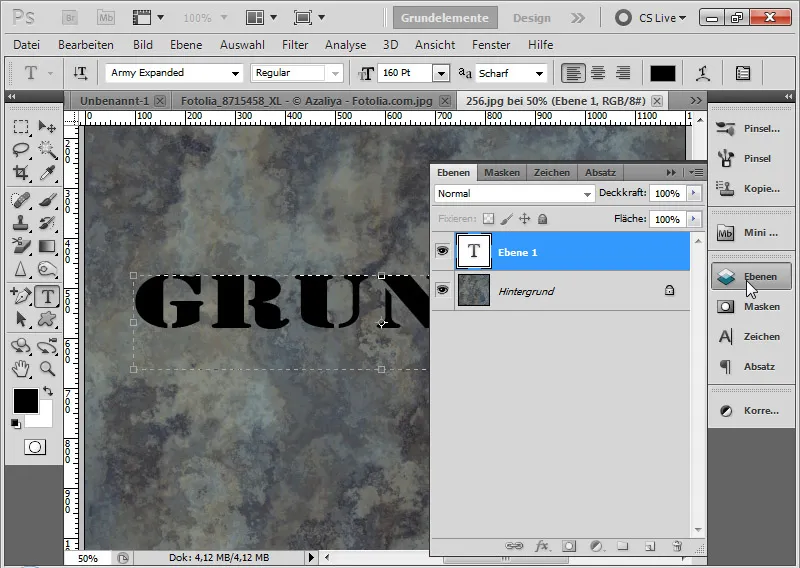This screenshot has height=568, width=800.
Task: Swap foreground and background colors
Action: click(x=48, y=391)
